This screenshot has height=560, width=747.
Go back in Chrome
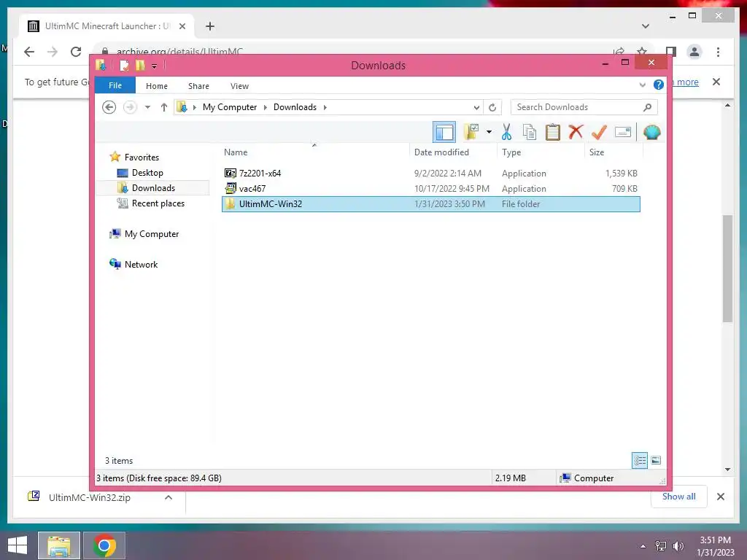click(29, 52)
